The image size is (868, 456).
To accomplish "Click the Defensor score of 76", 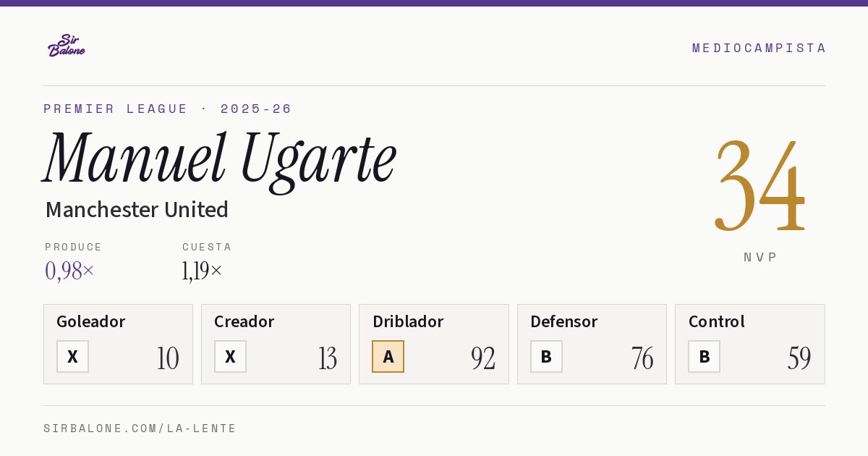I will pos(642,358).
